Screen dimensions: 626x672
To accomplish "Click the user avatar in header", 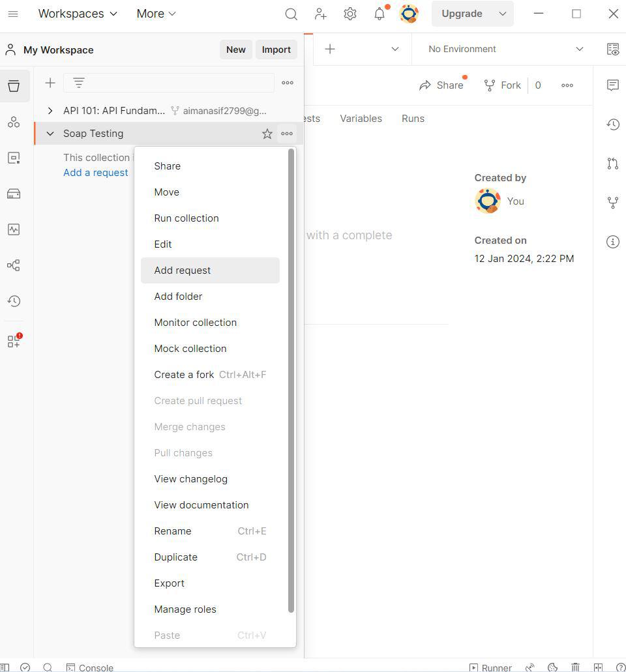I will click(x=409, y=14).
